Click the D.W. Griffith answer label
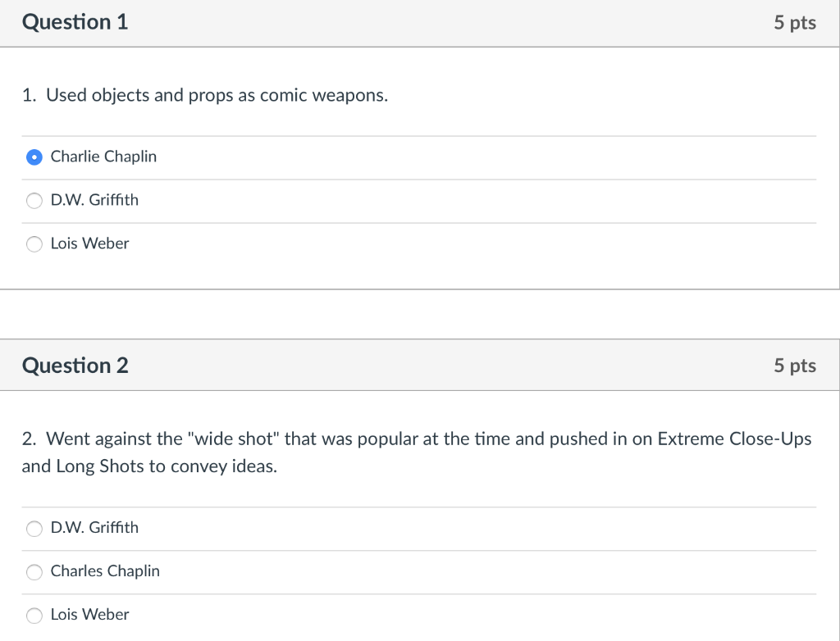This screenshot has height=641, width=840. 94,200
